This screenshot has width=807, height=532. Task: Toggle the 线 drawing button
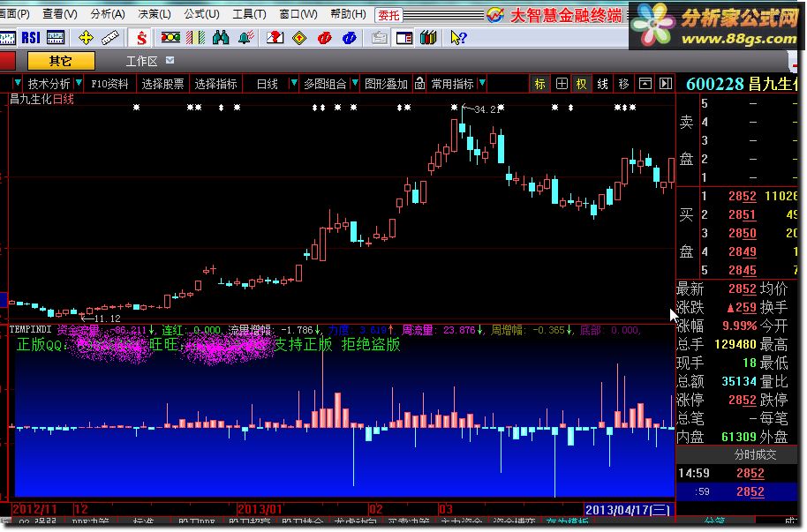point(603,83)
